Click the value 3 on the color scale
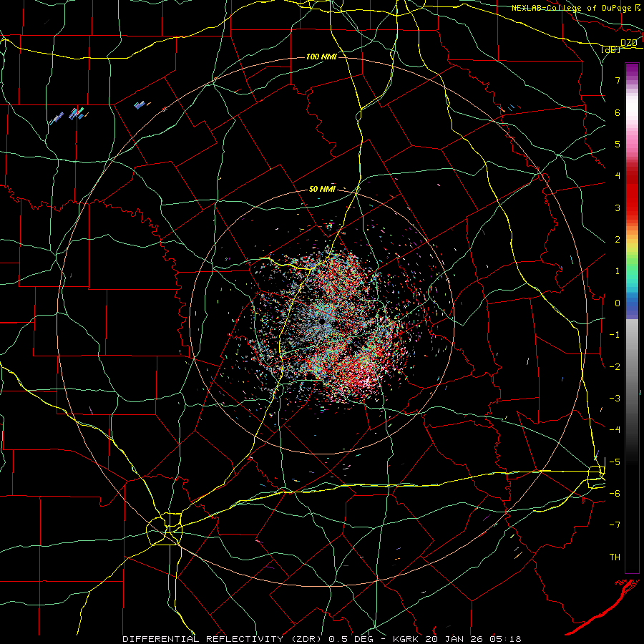The width and height of the screenshot is (644, 644). (x=618, y=208)
